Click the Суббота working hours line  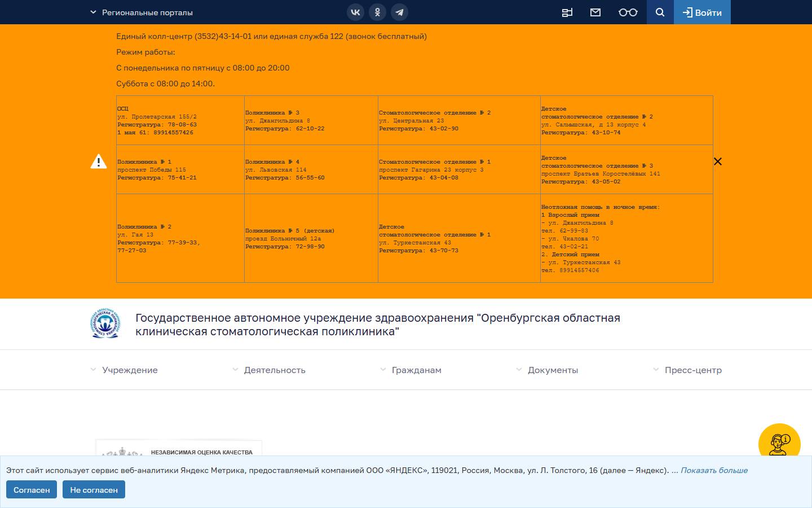165,84
